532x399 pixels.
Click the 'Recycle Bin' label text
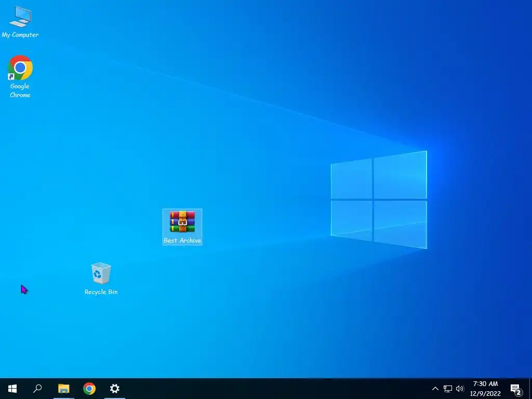(101, 292)
